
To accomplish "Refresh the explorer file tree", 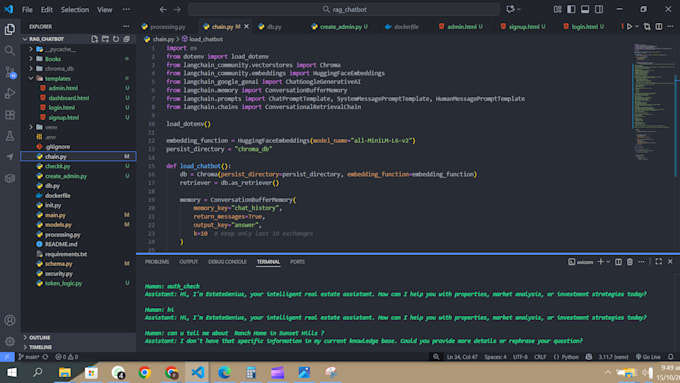I will pyautogui.click(x=116, y=39).
